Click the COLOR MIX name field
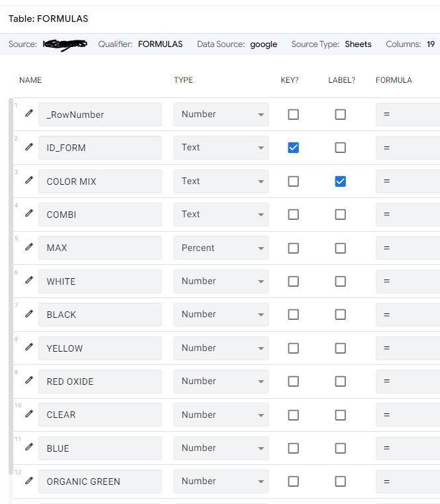440x504 pixels. pyautogui.click(x=100, y=181)
